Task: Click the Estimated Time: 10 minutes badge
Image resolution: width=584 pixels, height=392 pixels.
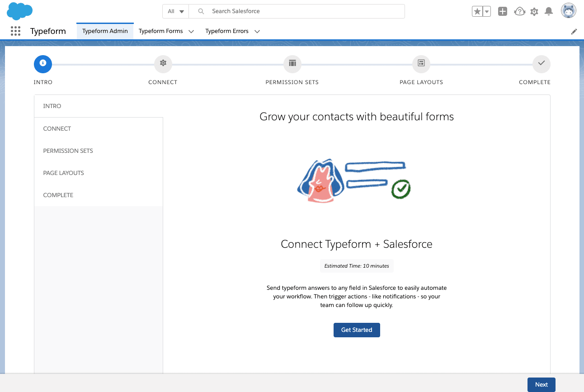Action: [x=357, y=266]
